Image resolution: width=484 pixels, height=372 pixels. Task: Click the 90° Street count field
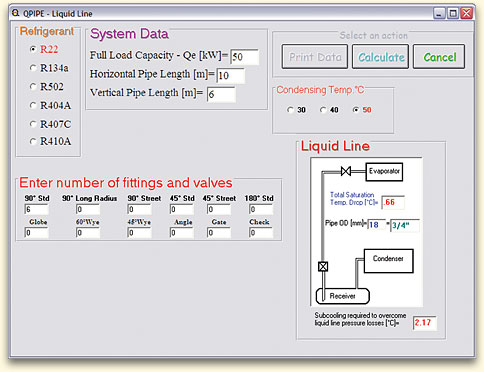click(140, 209)
